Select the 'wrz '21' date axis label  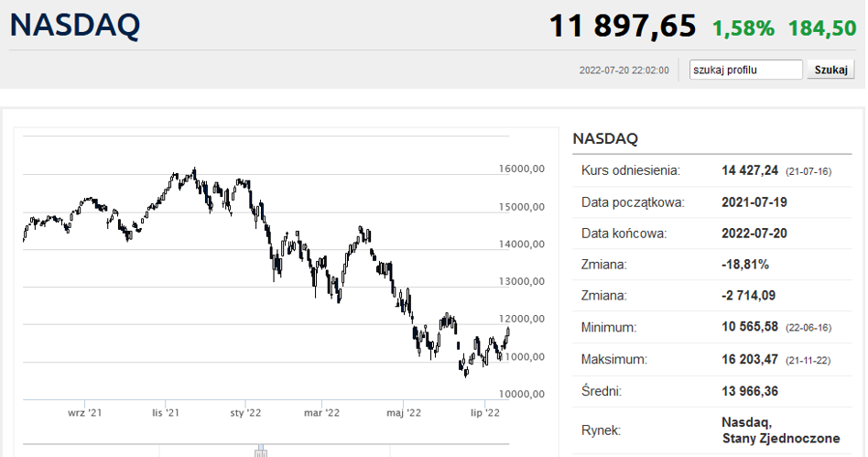(x=85, y=413)
